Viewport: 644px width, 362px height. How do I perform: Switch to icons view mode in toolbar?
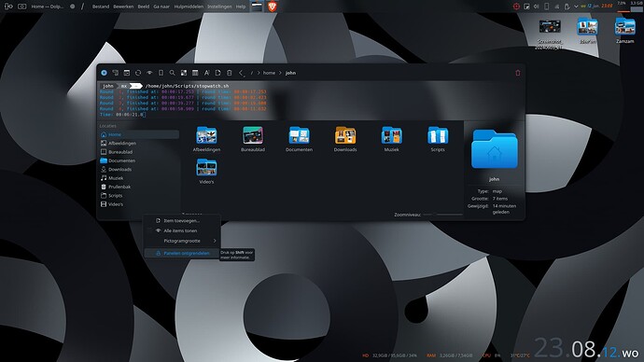pos(184,73)
